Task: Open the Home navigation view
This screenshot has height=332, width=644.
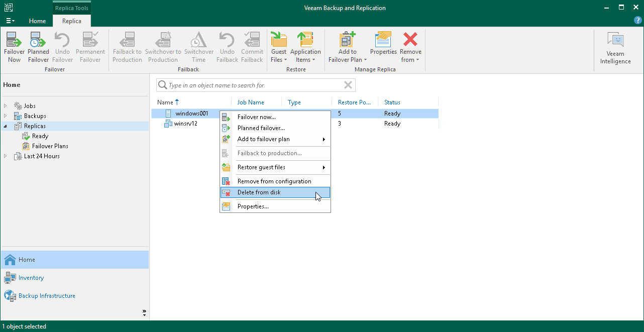Action: point(74,260)
